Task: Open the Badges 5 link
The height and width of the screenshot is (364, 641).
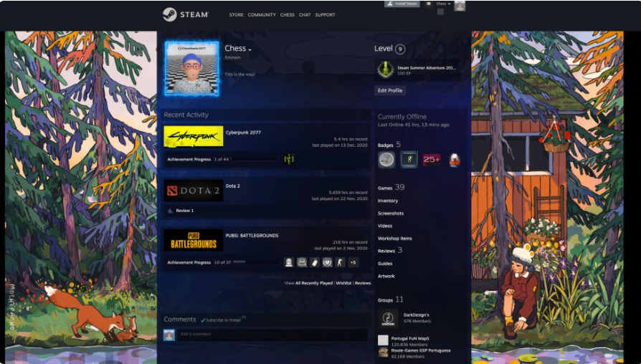Action: click(389, 145)
